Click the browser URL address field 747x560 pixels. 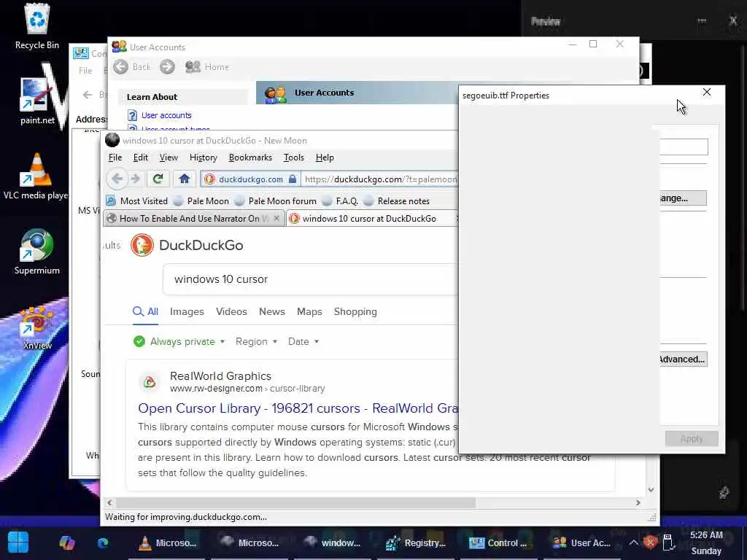point(380,179)
